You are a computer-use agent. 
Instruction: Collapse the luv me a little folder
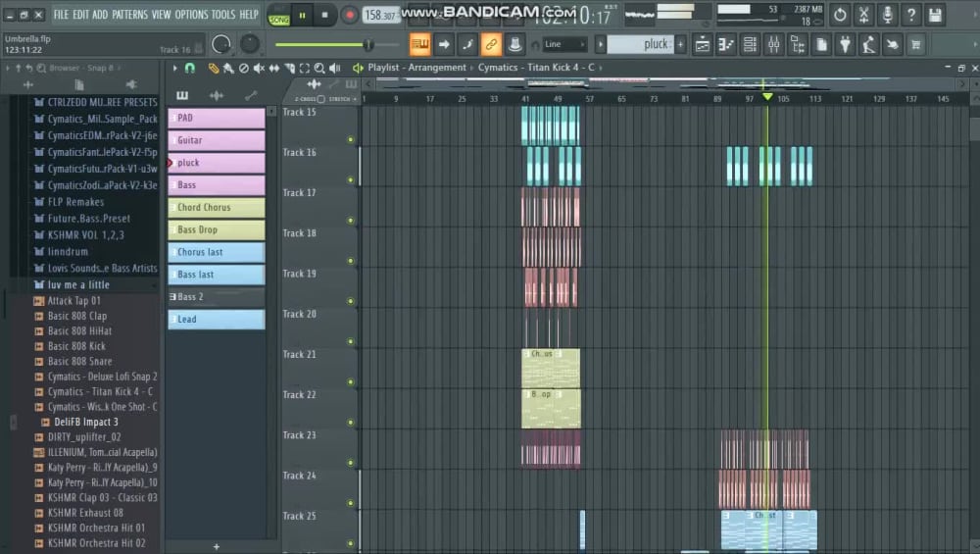tap(78, 284)
